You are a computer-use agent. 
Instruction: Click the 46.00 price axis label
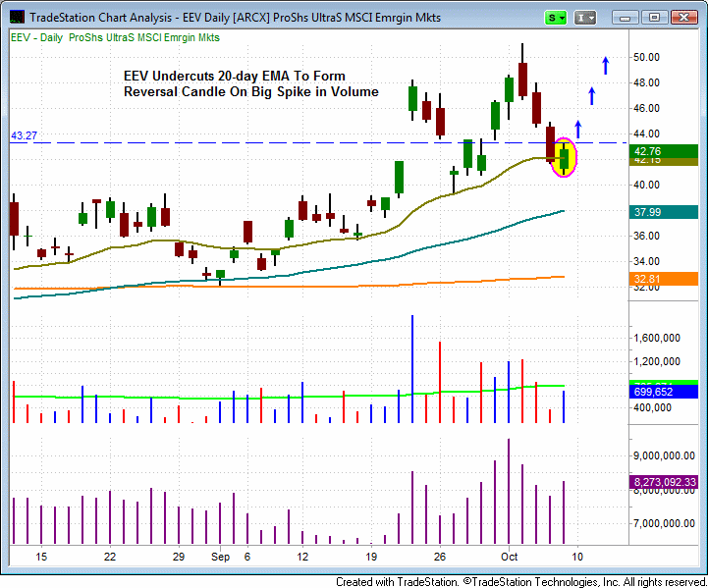pyautogui.click(x=646, y=108)
